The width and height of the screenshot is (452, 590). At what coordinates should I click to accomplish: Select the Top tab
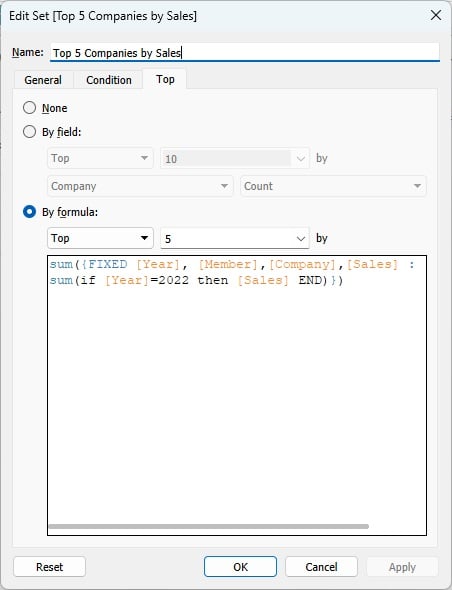tap(165, 79)
